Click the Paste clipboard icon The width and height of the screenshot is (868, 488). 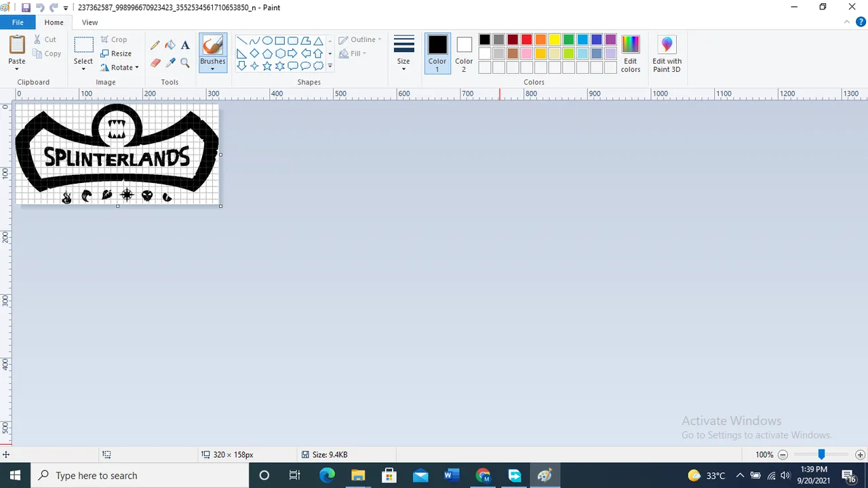(x=17, y=45)
